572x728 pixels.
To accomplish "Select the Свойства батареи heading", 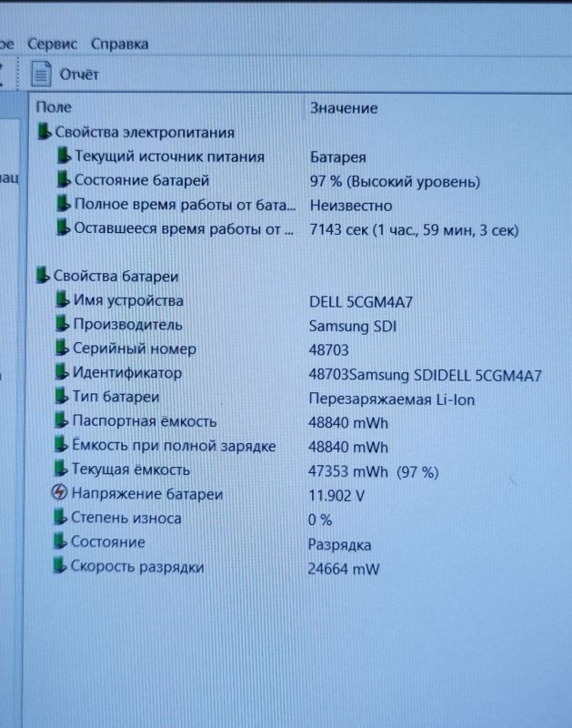I will (x=116, y=277).
